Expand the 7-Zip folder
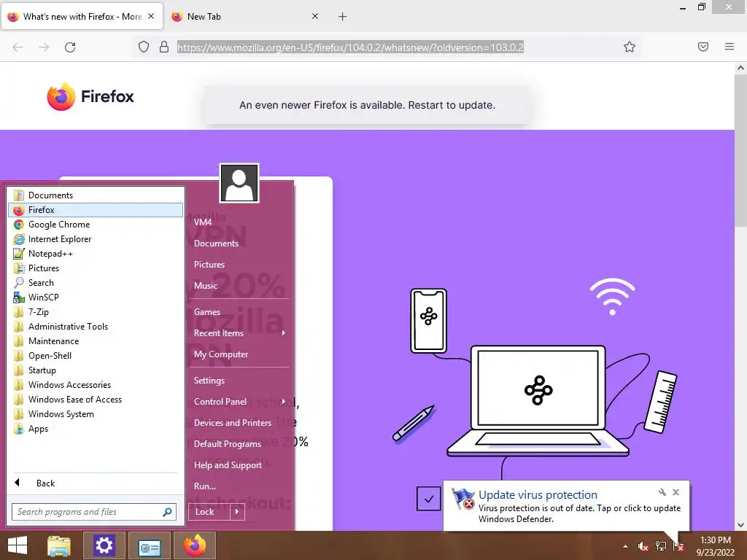The height and width of the screenshot is (560, 747). point(96,312)
